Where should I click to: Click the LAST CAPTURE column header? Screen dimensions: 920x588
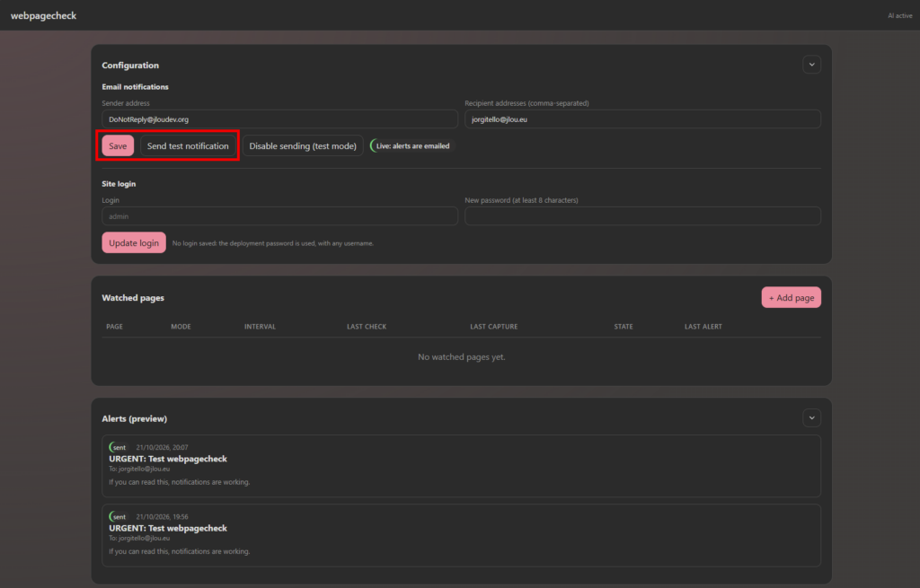(493, 327)
